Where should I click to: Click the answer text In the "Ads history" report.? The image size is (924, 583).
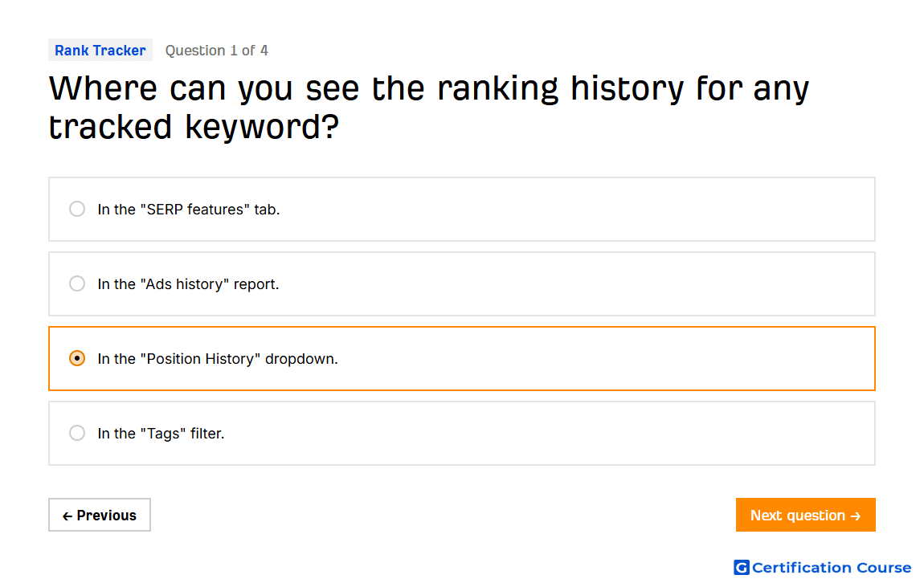[188, 283]
